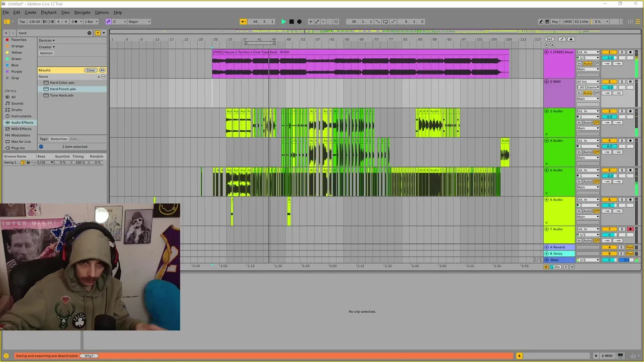Set 2 MIDI track monitor to In

tap(579, 93)
